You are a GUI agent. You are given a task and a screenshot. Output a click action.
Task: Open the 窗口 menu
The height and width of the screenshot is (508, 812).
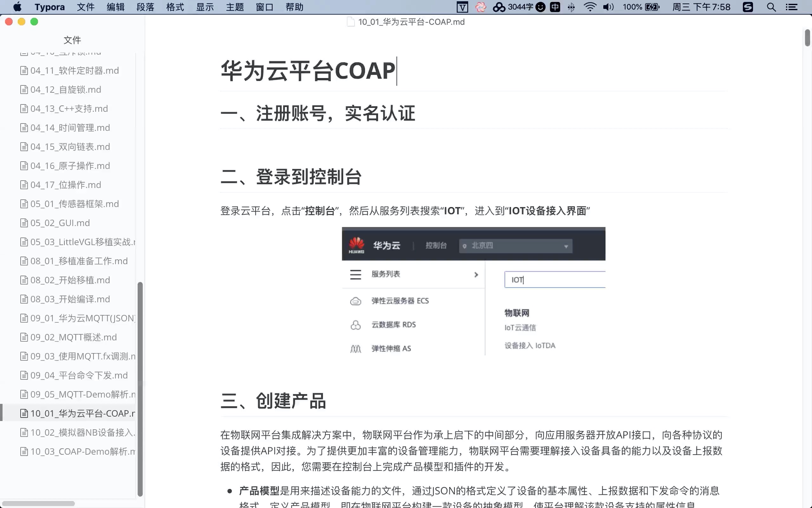coord(265,7)
